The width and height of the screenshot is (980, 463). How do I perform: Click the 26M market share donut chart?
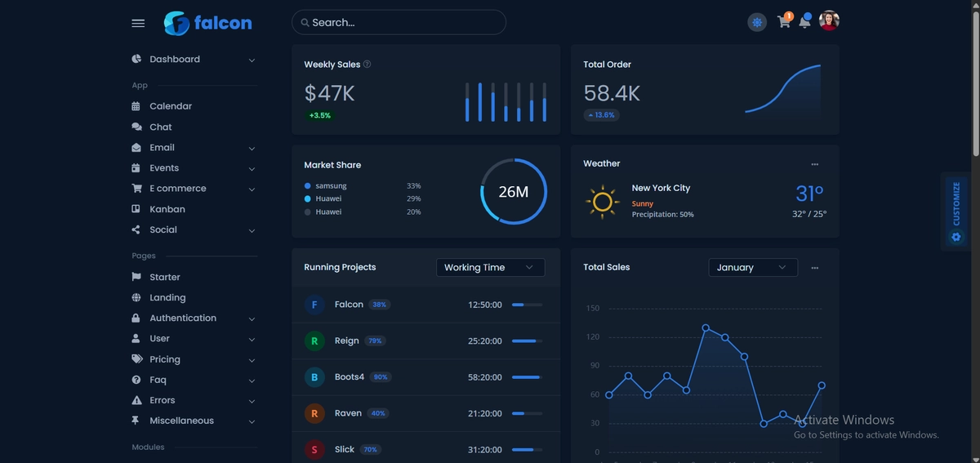(x=514, y=192)
